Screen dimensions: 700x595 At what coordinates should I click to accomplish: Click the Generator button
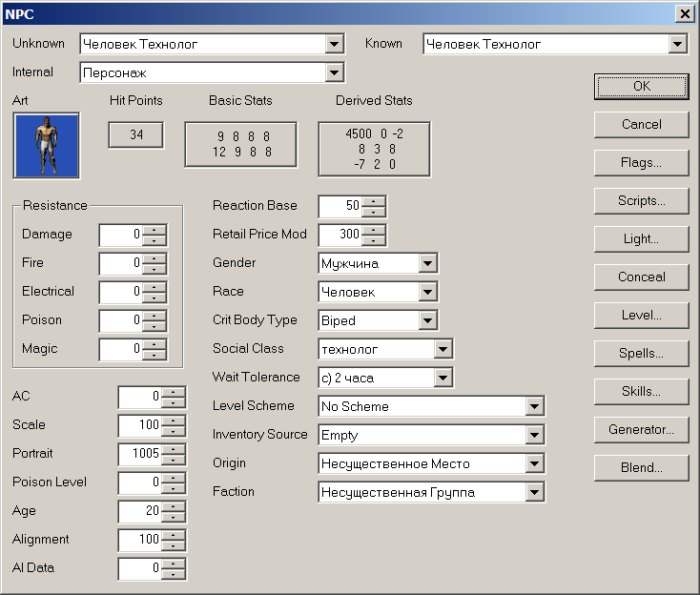641,429
